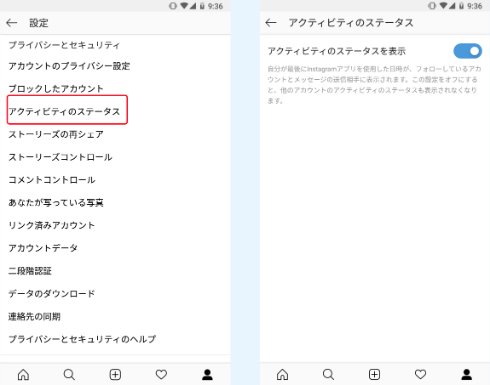Select ブロックしたアカウント item
Image resolution: width=490 pixels, height=385 pixels.
pyautogui.click(x=56, y=89)
